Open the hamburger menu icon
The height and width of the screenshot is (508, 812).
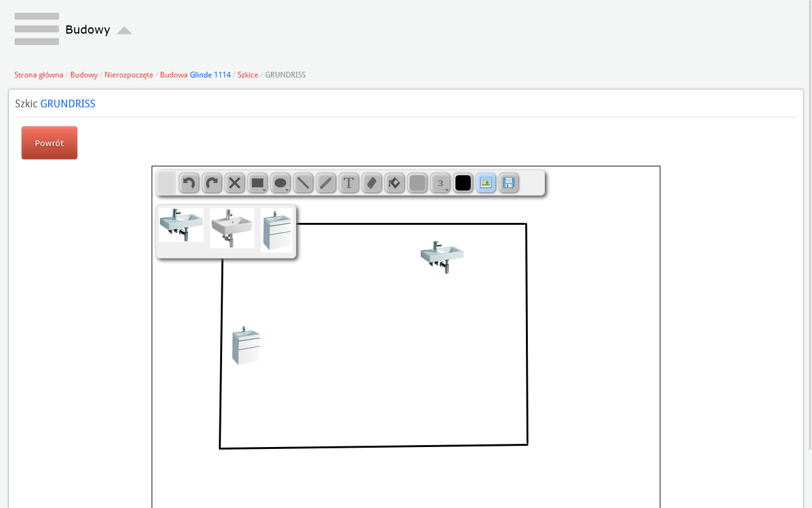(37, 29)
